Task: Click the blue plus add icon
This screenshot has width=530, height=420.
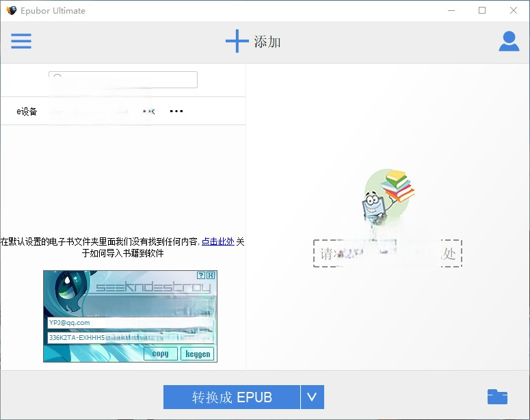Action: click(237, 41)
